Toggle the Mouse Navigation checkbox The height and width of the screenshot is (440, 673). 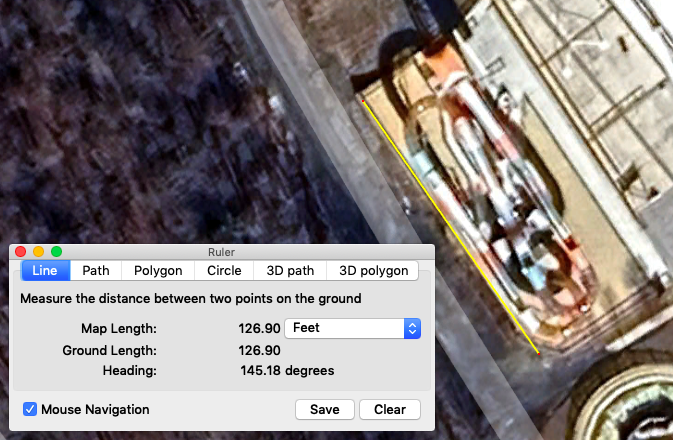30,409
